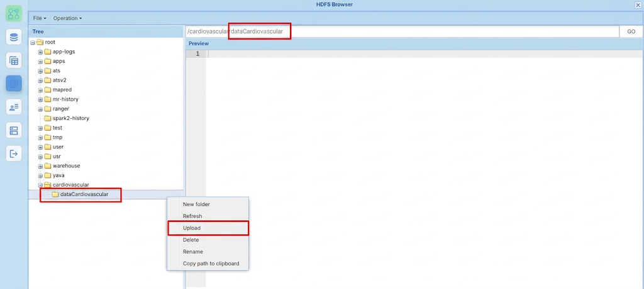
Task: Select the tmp folder icon
Action: tap(48, 137)
